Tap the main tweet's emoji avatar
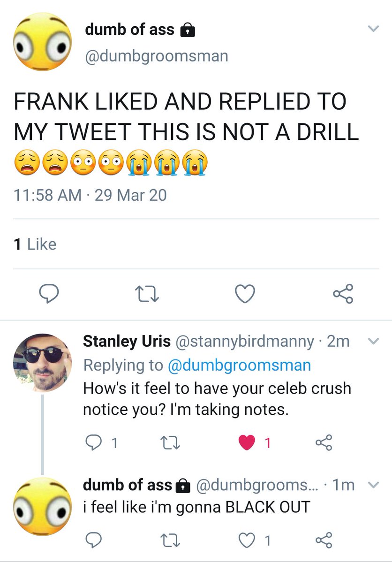This screenshot has width=392, height=563. [43, 42]
